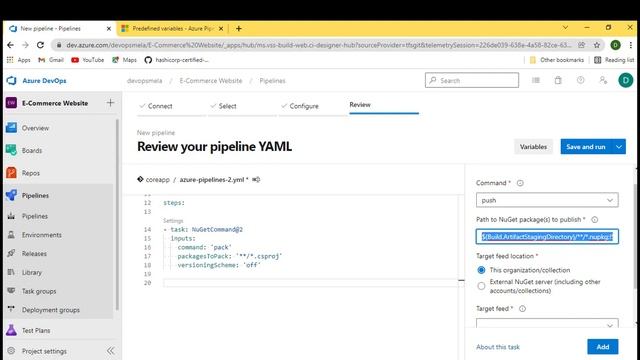640x360 pixels.
Task: Open Releases in the sidebar
Action: point(34,253)
